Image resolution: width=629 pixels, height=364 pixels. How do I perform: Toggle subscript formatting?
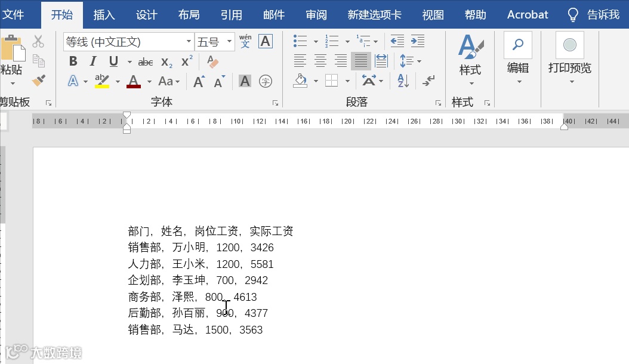[x=166, y=62]
